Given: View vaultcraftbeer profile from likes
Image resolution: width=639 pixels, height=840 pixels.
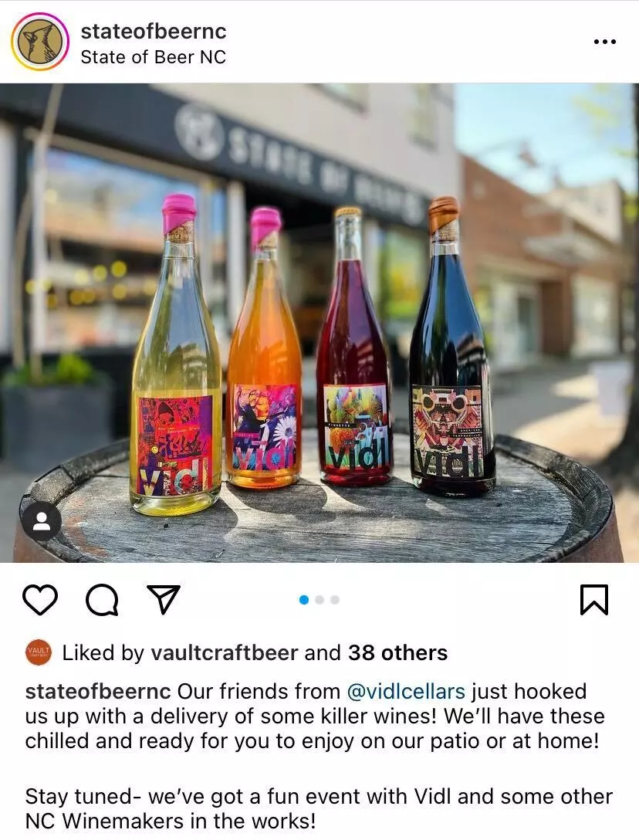Looking at the screenshot, I should tap(225, 652).
